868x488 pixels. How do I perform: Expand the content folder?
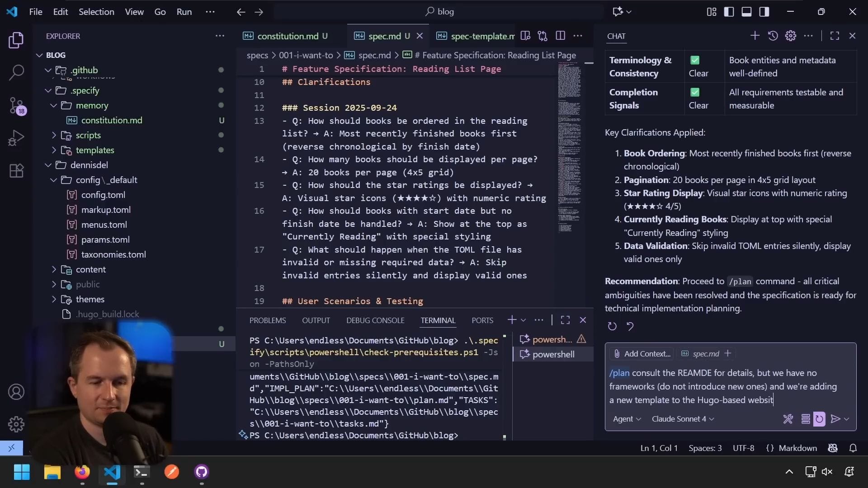pos(90,269)
